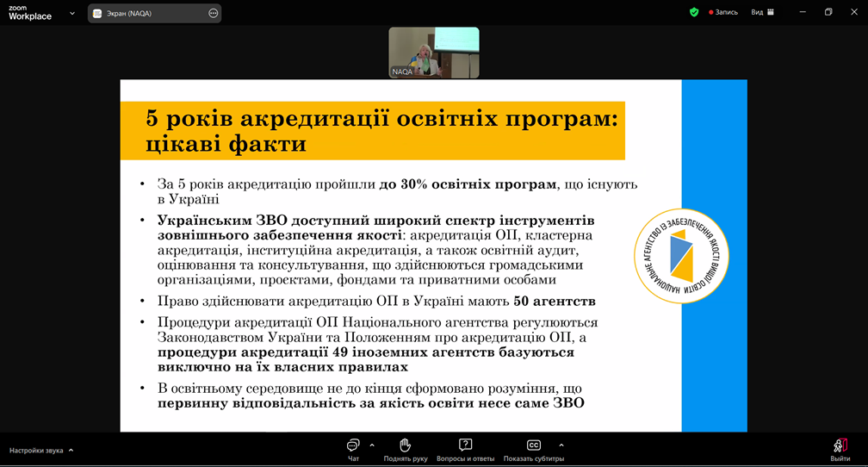Leave the meeting via Выйти
Screen dimensions: 868x467
click(840, 450)
